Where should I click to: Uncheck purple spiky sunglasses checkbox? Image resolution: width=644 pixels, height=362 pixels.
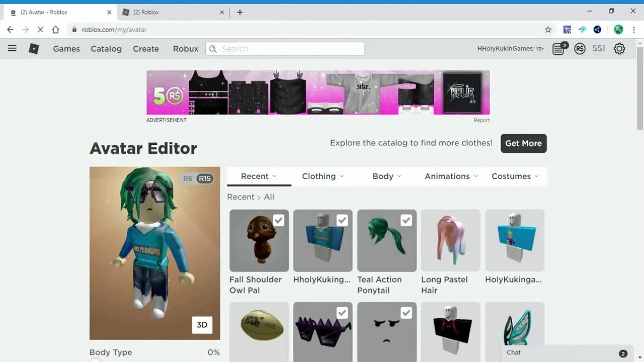click(x=342, y=313)
